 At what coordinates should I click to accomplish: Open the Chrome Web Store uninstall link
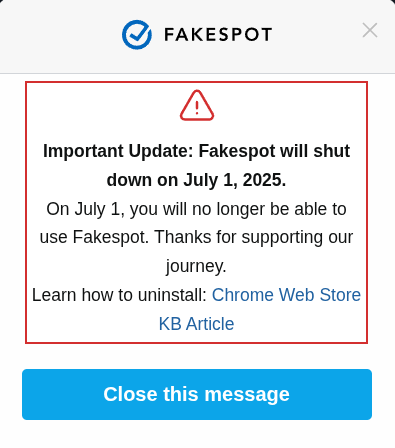coord(286,295)
